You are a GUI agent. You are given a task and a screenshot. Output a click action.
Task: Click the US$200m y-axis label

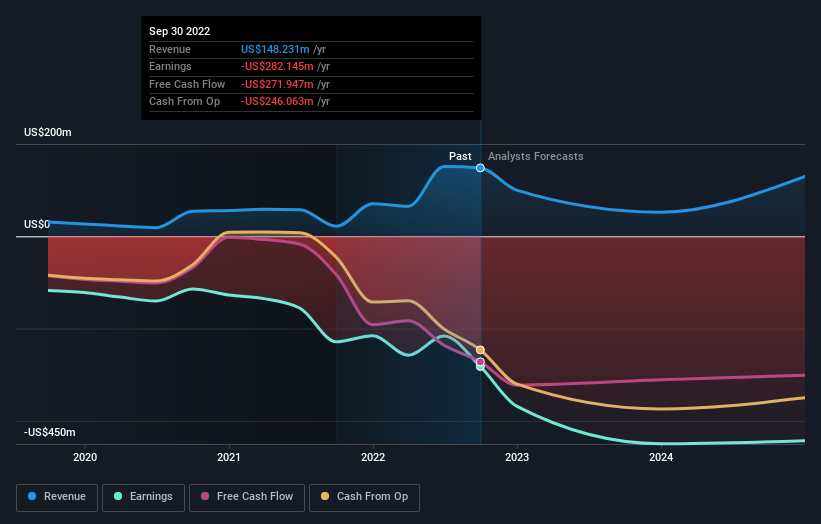48,132
